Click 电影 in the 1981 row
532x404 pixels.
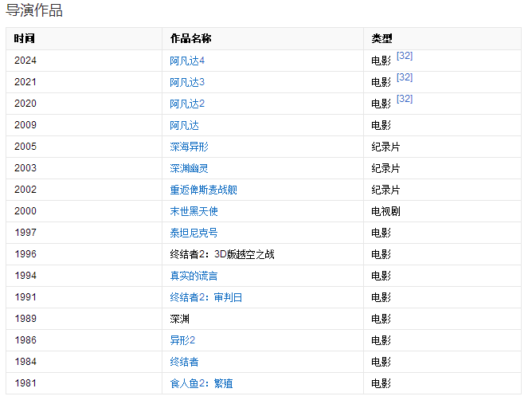[381, 383]
